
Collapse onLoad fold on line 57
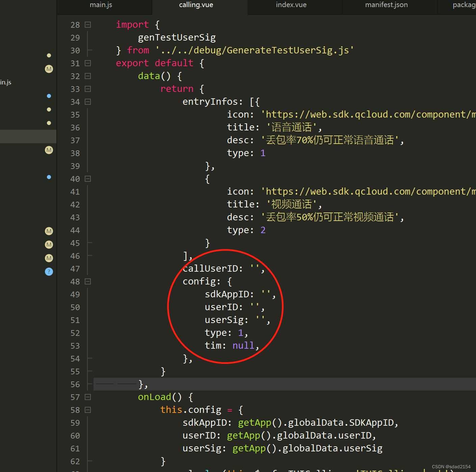click(88, 397)
